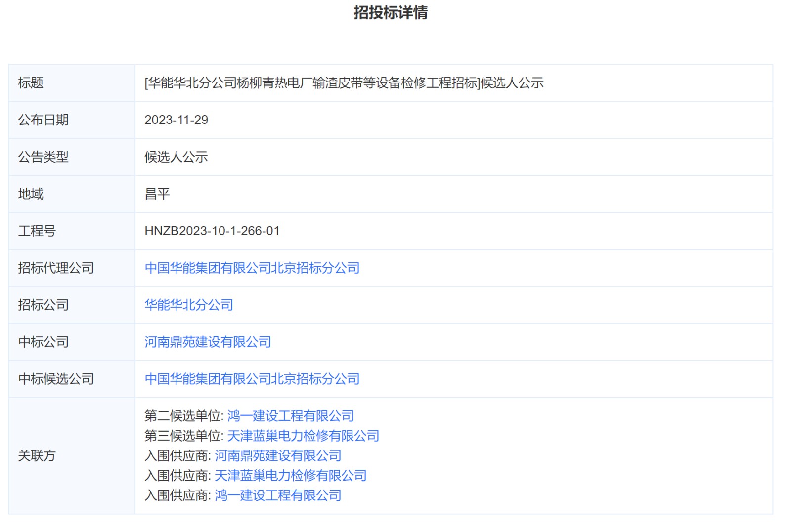This screenshot has height=532, width=791.
Task: Click the announcement title text about 杨柳青热电厂
Action: [344, 83]
